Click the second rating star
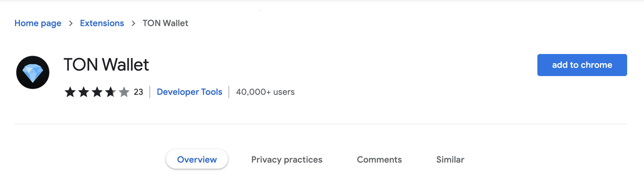This screenshot has height=192, width=644. click(84, 92)
